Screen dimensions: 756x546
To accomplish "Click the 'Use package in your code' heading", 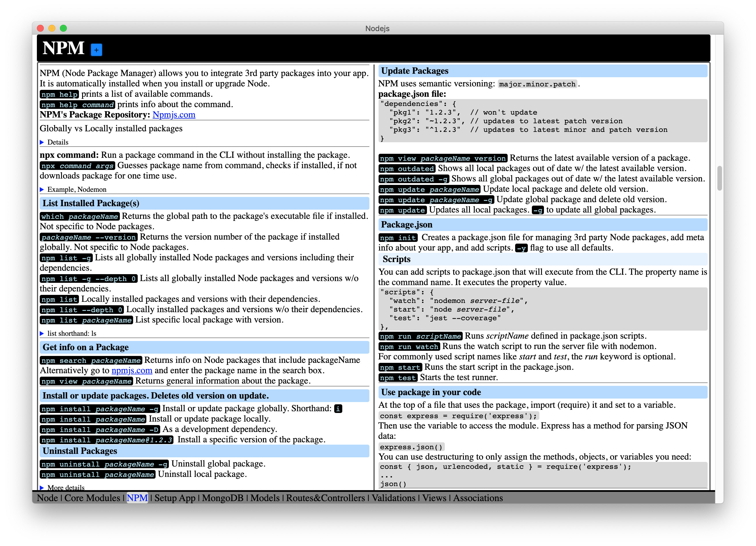I will coord(543,392).
